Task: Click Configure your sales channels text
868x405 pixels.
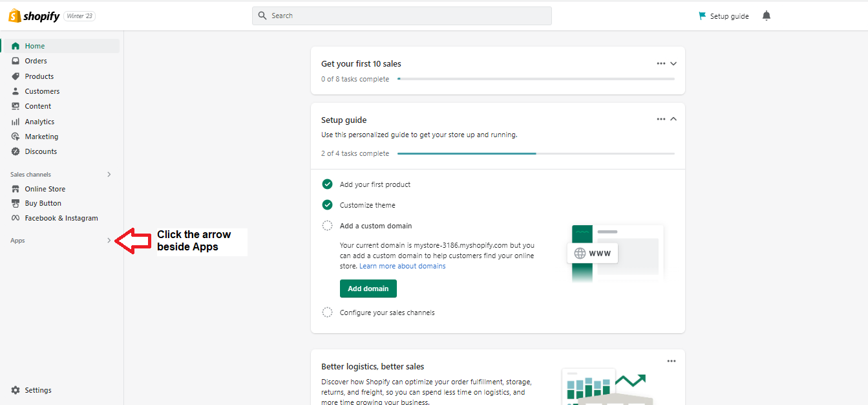Action: click(x=387, y=312)
